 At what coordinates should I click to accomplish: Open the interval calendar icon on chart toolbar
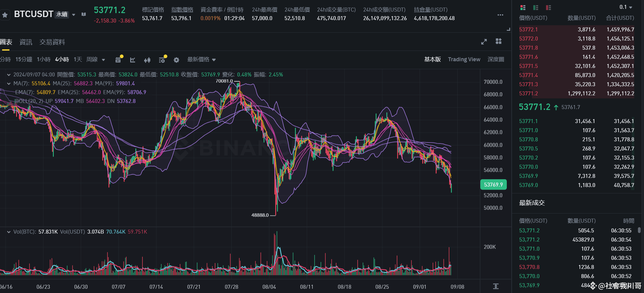coord(118,60)
